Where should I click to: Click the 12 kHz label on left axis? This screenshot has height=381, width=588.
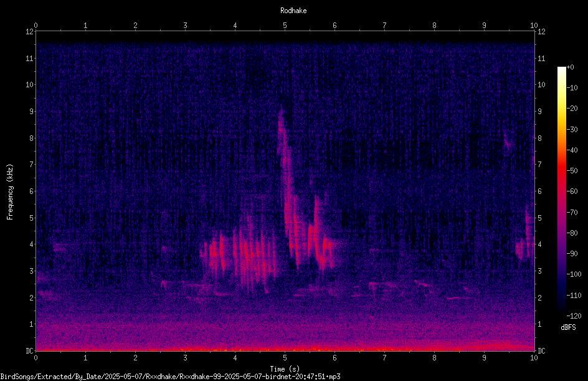pos(29,32)
